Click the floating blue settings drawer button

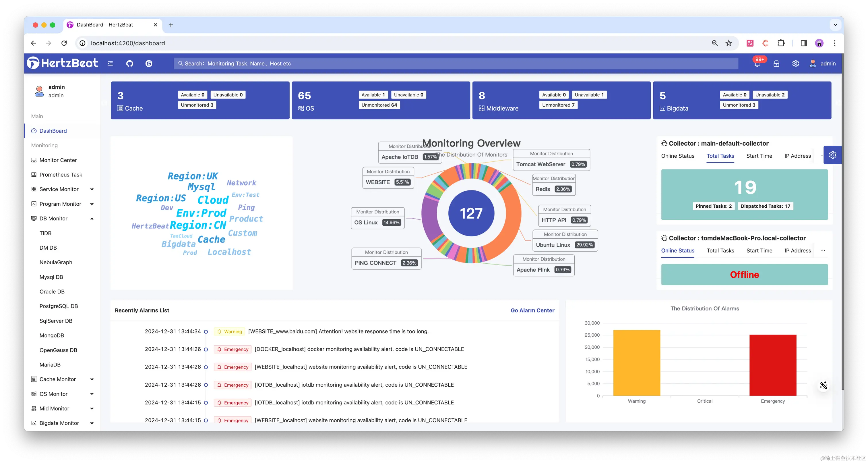tap(833, 155)
